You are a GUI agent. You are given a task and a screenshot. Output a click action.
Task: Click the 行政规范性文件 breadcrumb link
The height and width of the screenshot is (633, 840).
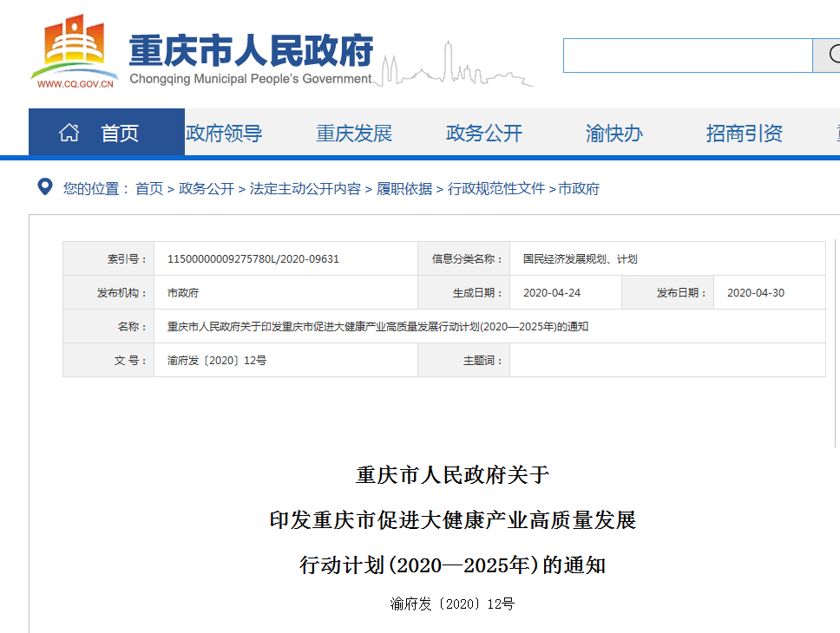pyautogui.click(x=496, y=189)
